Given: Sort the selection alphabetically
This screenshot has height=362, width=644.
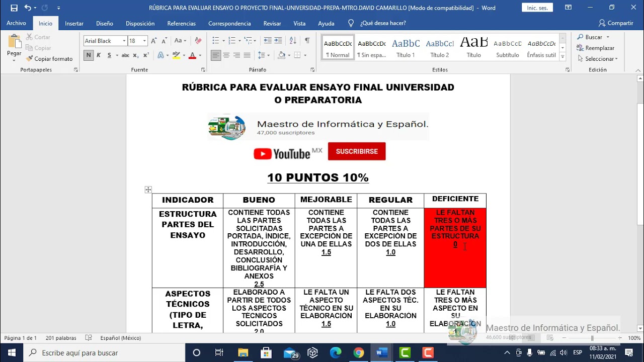Looking at the screenshot, I should tap(293, 41).
